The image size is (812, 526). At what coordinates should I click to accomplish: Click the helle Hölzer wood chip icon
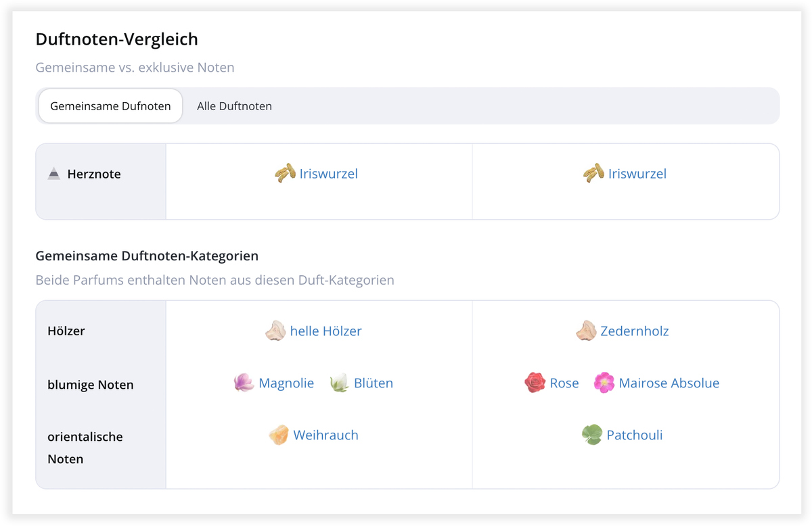click(x=276, y=331)
